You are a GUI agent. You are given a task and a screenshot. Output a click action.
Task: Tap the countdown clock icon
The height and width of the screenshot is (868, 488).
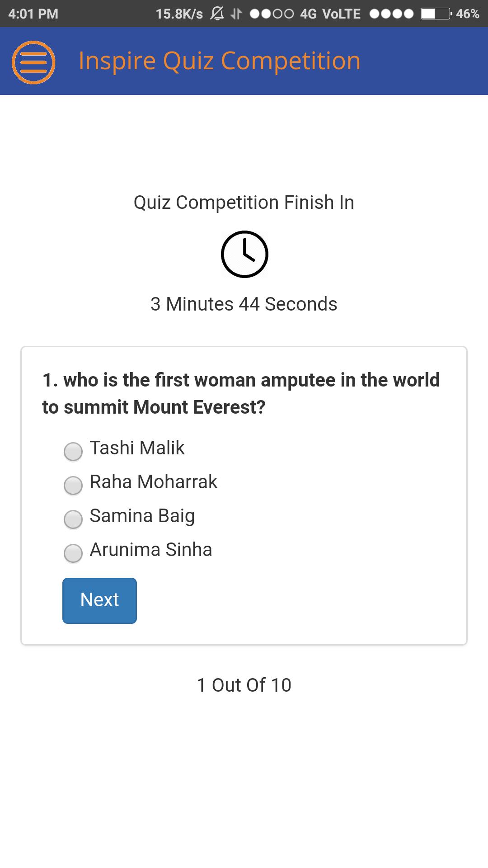point(244,254)
